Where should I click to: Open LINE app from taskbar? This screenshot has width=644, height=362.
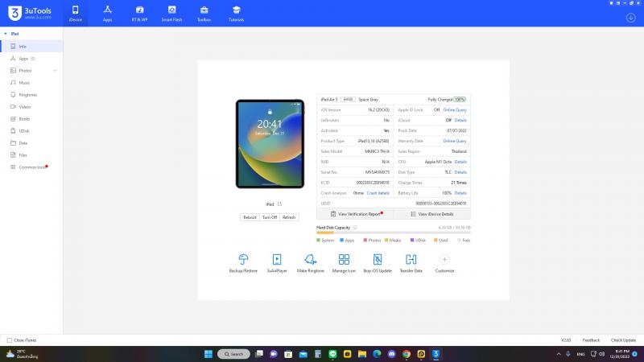coord(332,354)
